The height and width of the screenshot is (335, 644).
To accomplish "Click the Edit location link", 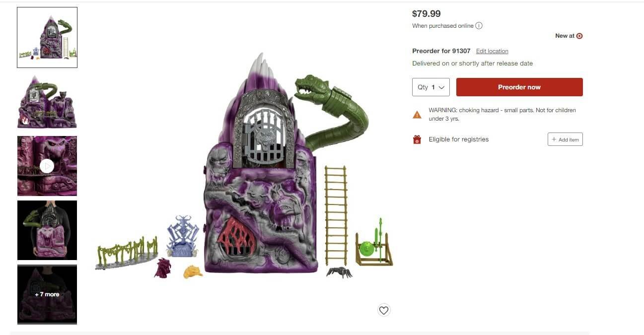I will 492,51.
